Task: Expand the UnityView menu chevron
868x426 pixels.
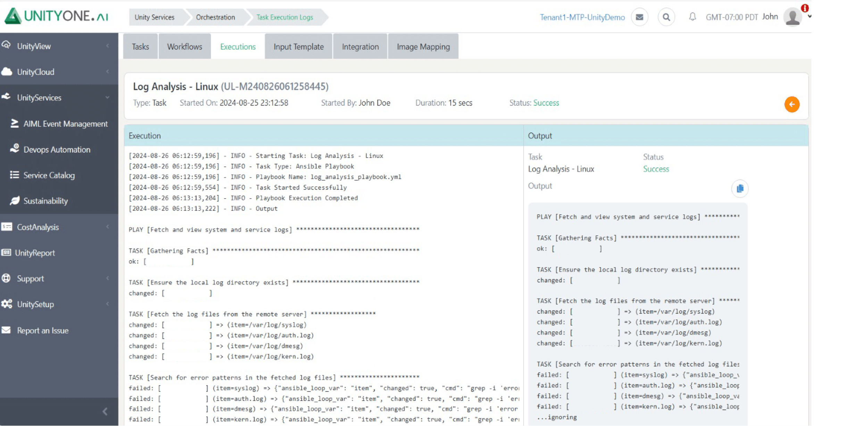Action: coord(108,45)
